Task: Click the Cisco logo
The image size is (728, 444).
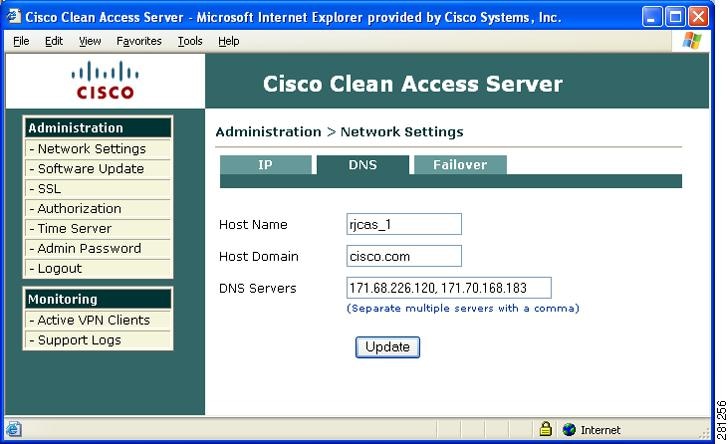Action: coord(105,80)
